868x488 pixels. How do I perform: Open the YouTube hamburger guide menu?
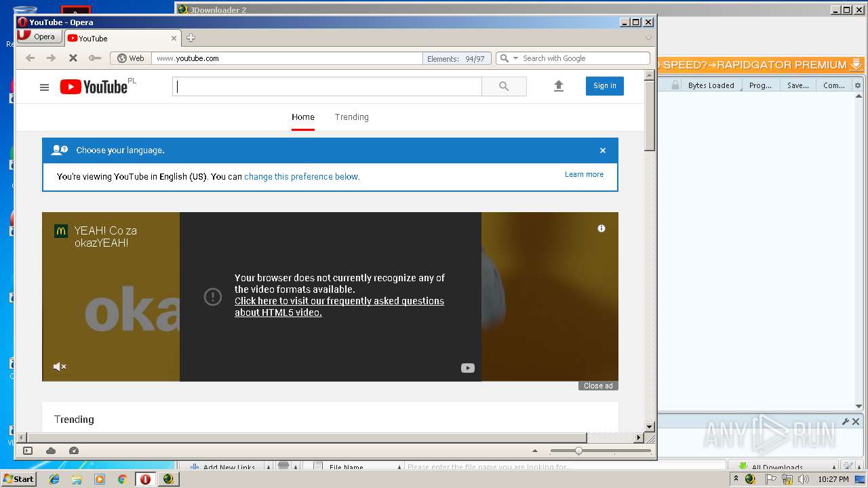[44, 87]
